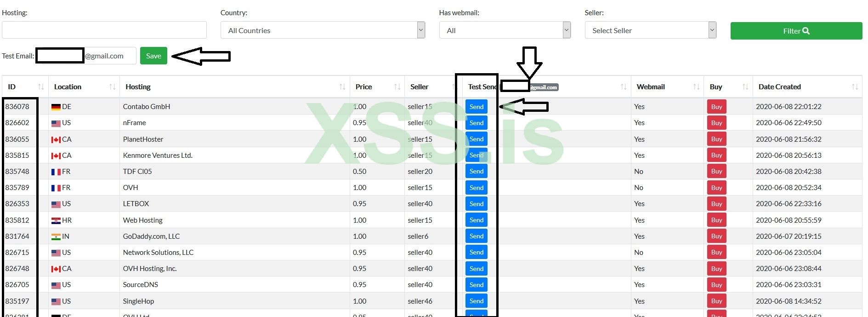Sort by Buy column arrows
Image resolution: width=868 pixels, height=317 pixels.
click(x=745, y=87)
